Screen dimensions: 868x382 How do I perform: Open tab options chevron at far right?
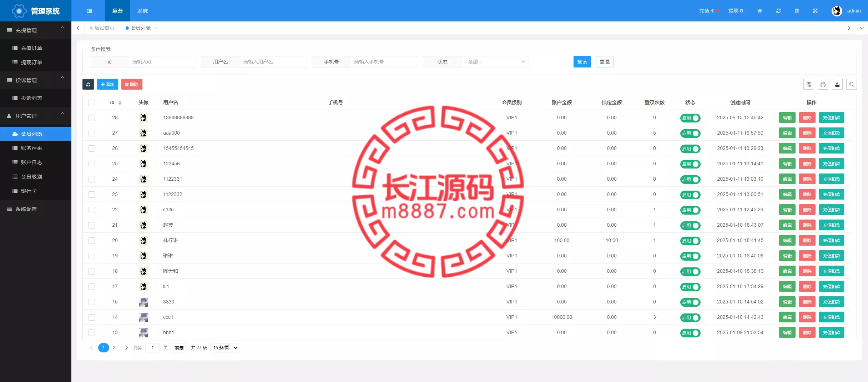[x=862, y=28]
